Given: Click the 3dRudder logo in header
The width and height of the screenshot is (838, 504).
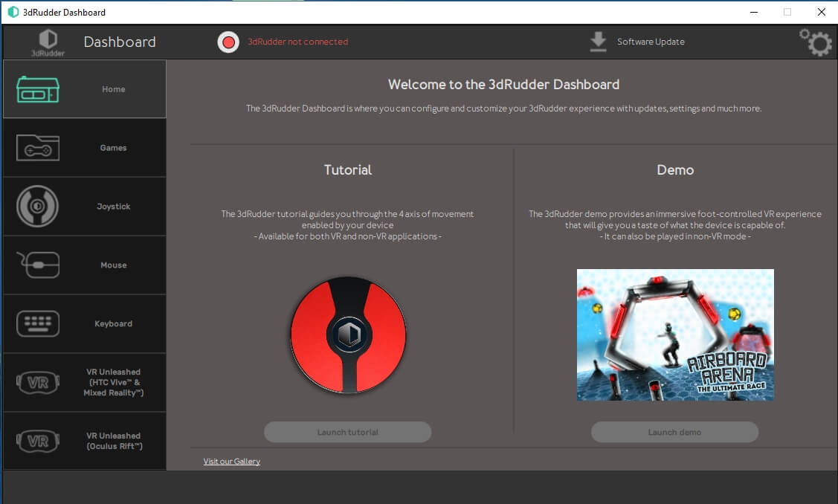Looking at the screenshot, I should (48, 42).
